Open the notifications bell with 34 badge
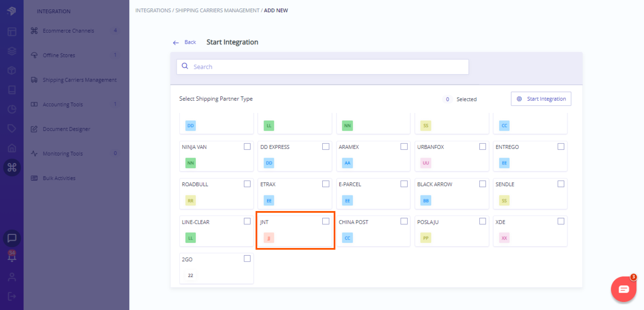The height and width of the screenshot is (310, 644). (x=12, y=256)
